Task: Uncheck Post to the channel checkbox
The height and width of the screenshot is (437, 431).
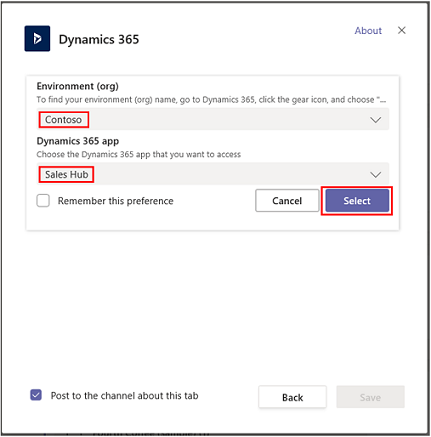Action: coord(36,395)
